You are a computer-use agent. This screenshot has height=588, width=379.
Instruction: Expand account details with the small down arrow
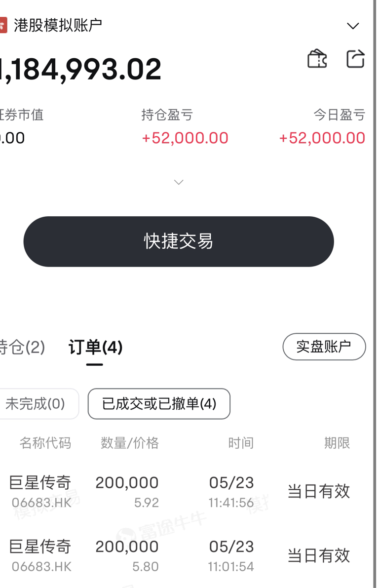(179, 182)
